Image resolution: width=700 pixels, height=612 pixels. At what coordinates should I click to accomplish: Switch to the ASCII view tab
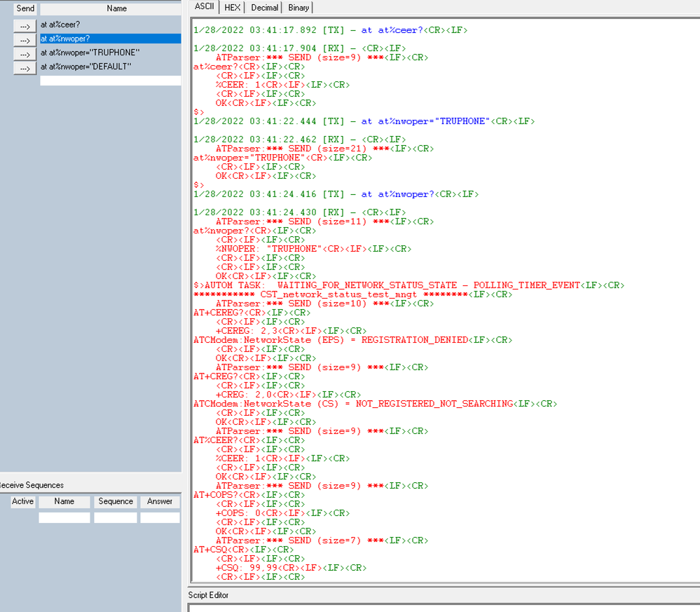coord(205,7)
